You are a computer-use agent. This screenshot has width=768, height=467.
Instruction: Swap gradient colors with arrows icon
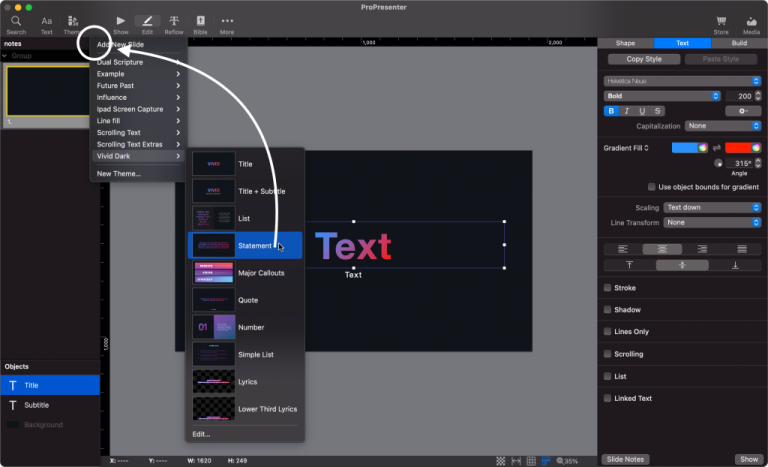(717, 148)
